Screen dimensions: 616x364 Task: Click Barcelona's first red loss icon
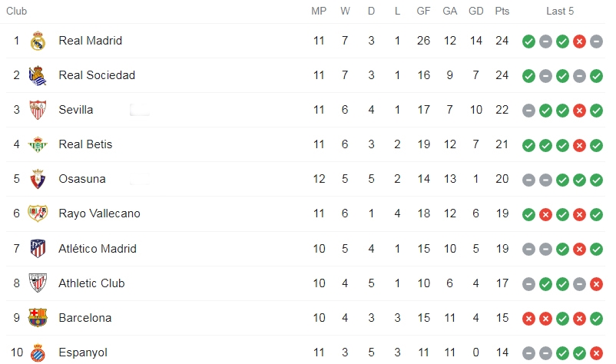pos(528,319)
